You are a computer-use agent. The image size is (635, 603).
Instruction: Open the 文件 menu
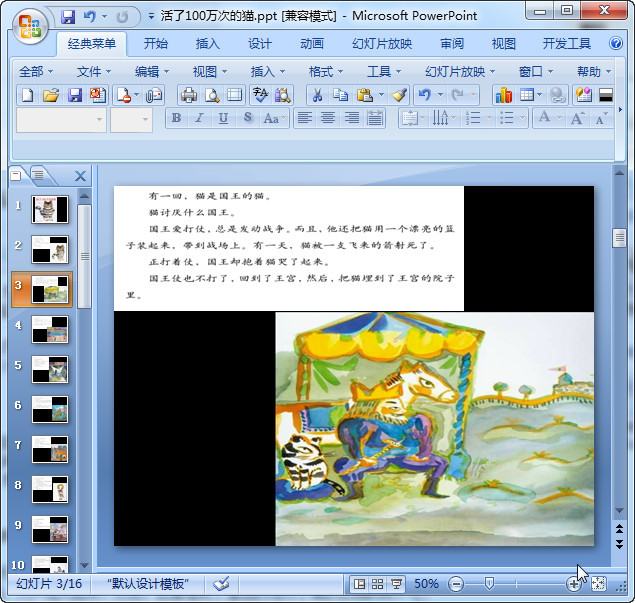(x=94, y=72)
